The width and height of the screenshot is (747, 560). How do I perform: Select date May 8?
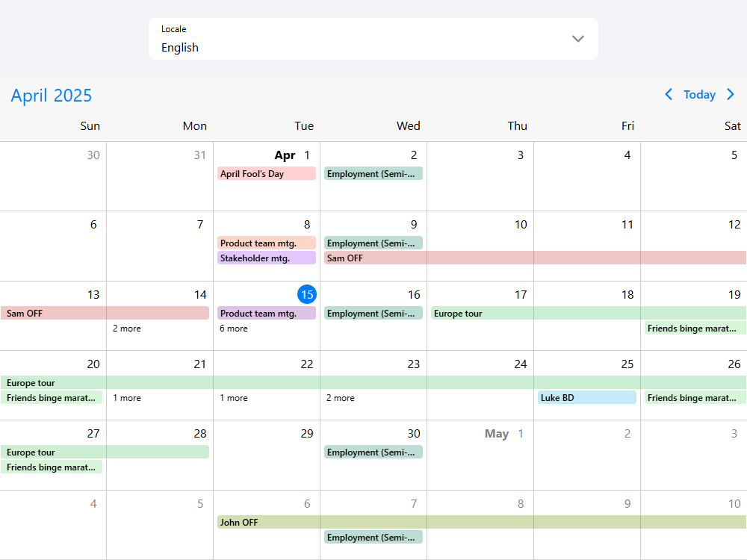520,504
